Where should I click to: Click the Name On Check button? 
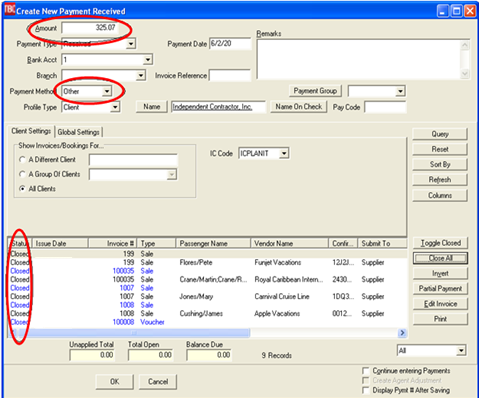point(299,107)
